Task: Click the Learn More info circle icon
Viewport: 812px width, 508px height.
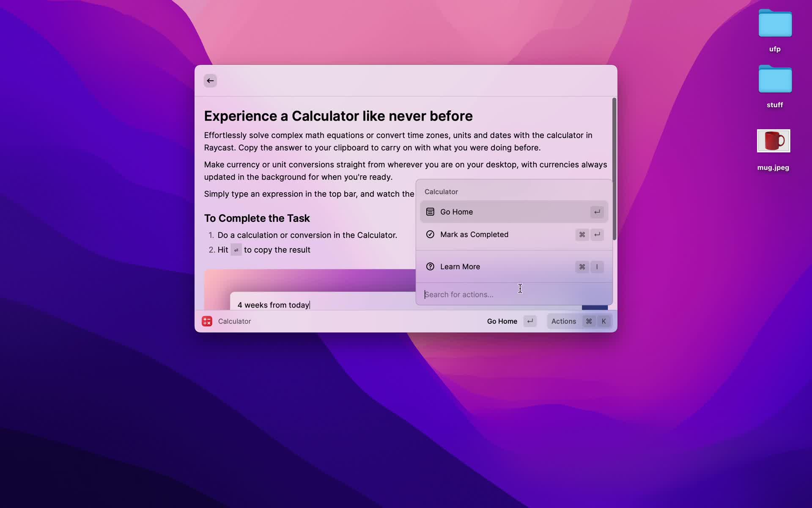Action: [430, 266]
